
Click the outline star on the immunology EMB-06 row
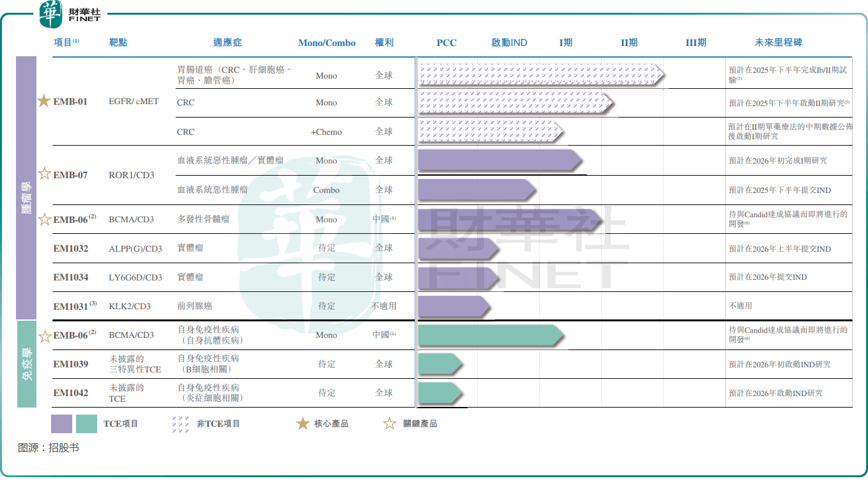(x=45, y=335)
